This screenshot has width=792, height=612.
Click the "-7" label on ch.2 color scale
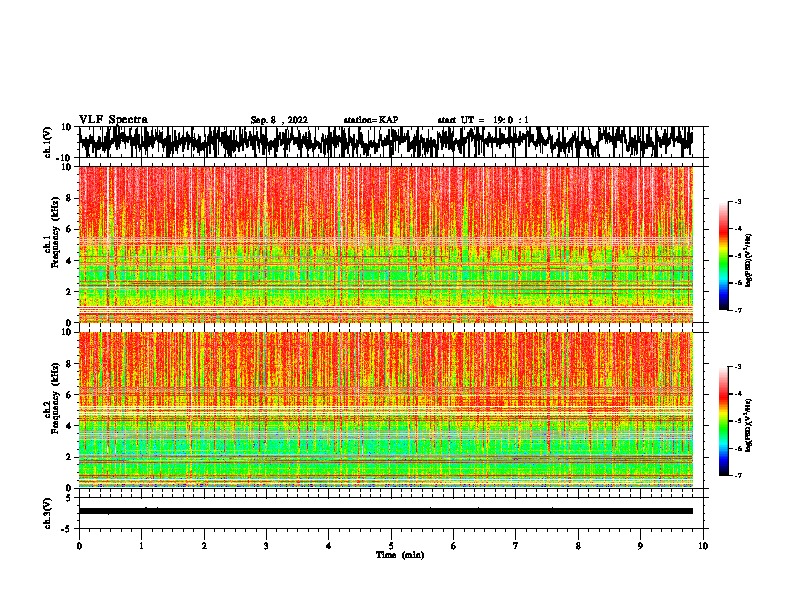pos(738,476)
